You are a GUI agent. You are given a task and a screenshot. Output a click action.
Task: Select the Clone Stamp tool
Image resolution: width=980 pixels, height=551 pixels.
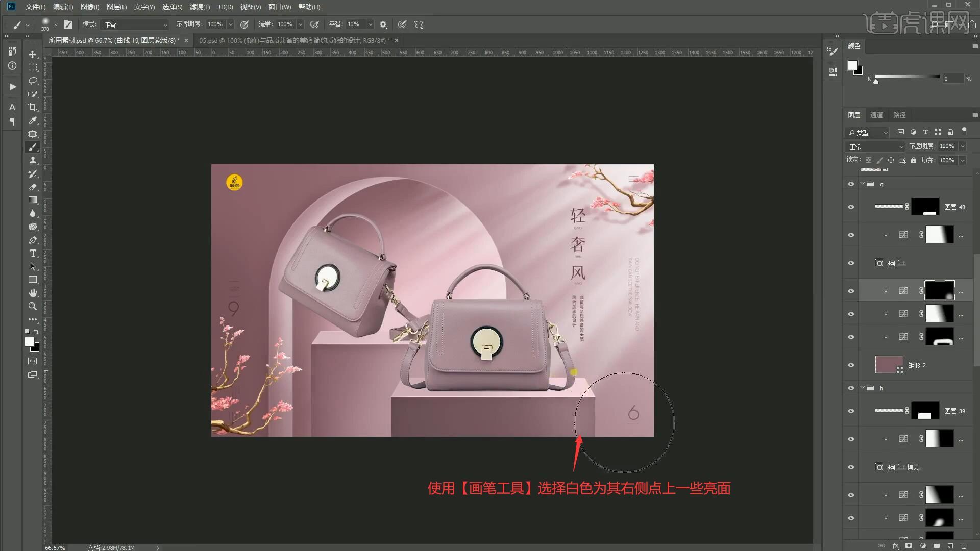click(33, 160)
